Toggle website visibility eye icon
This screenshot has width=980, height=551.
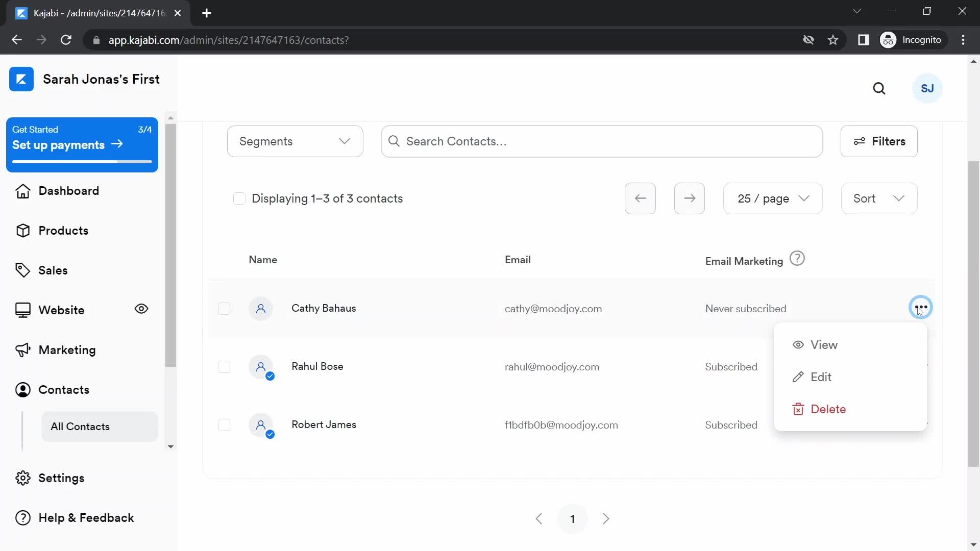pos(141,310)
